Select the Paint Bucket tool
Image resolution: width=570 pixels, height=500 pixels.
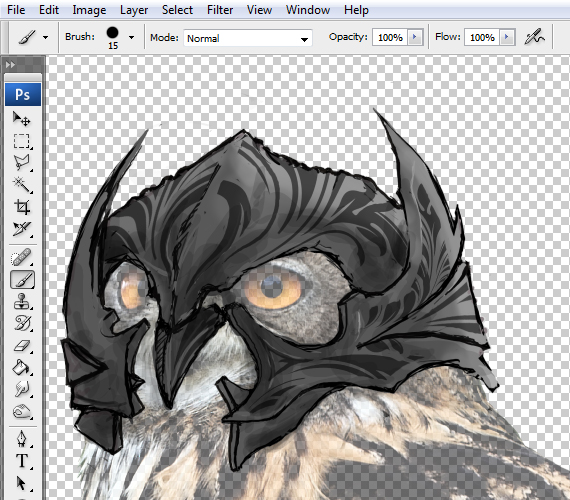point(22,367)
